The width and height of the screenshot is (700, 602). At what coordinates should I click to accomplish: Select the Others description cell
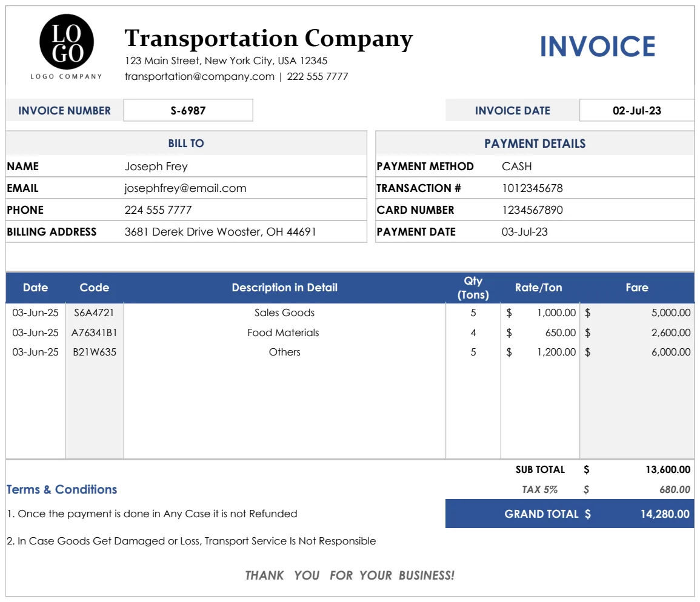pos(284,352)
